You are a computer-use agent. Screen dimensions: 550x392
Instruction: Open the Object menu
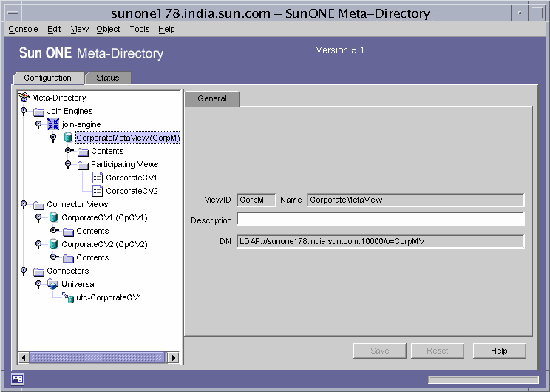click(x=108, y=29)
